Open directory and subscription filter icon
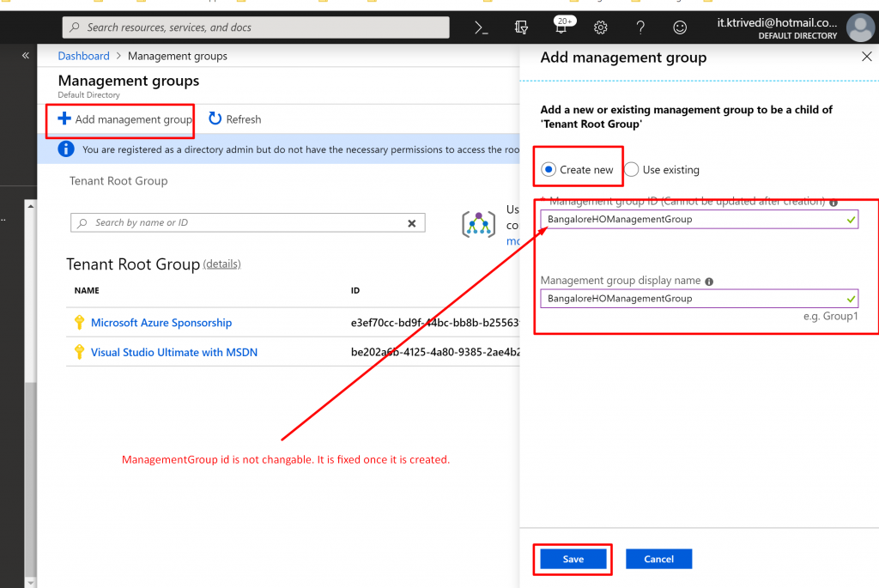The height and width of the screenshot is (588, 879). pyautogui.click(x=521, y=27)
